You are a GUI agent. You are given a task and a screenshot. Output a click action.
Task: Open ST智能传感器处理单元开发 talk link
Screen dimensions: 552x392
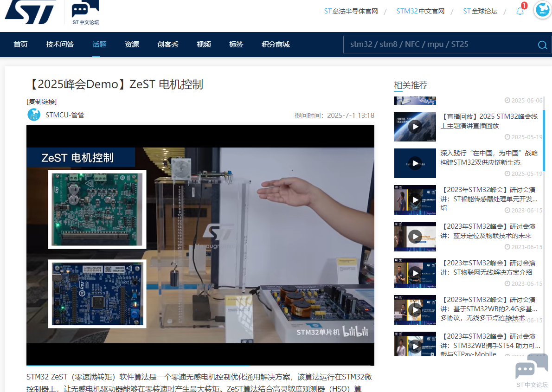[x=489, y=199]
